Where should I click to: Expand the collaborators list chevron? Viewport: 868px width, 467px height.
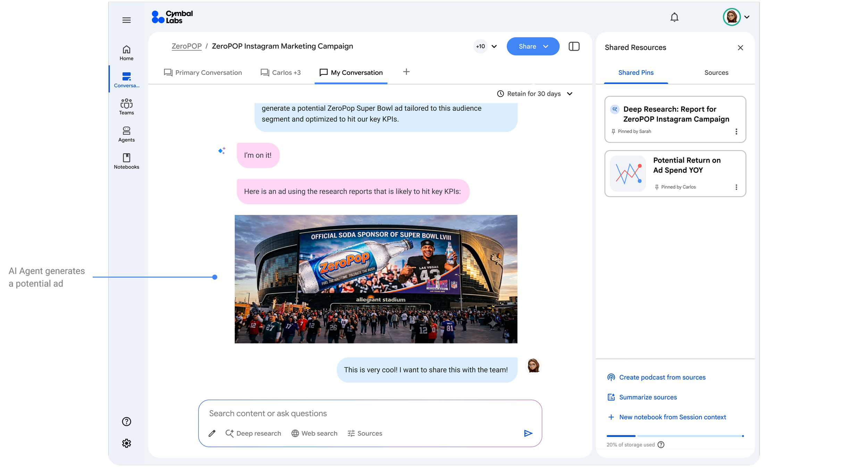[x=494, y=47]
